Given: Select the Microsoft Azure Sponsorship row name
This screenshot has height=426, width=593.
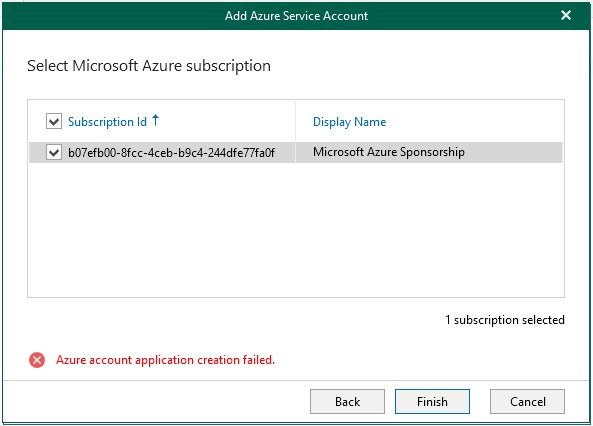Looking at the screenshot, I should click(389, 152).
